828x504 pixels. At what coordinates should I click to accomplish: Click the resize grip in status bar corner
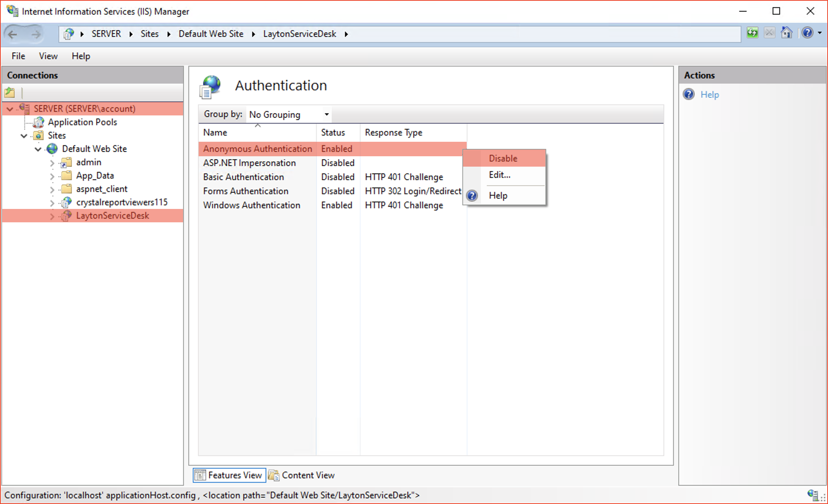[823, 498]
